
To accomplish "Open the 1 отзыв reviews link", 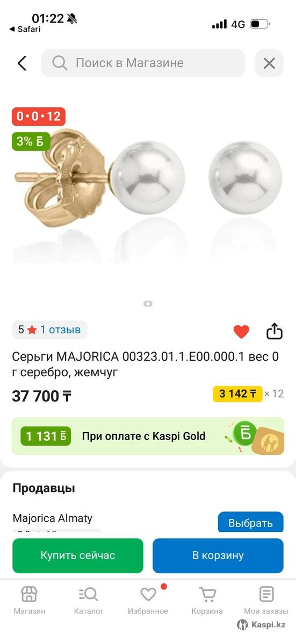I will point(60,330).
